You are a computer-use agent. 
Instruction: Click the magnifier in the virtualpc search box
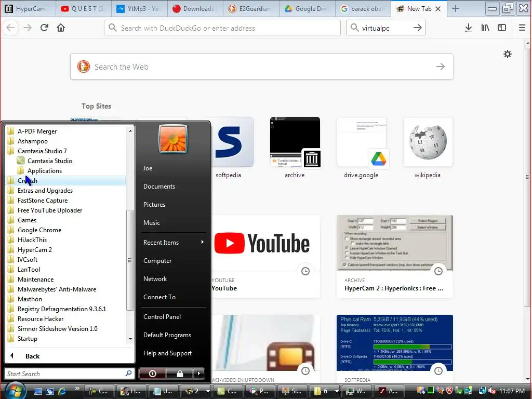pos(354,28)
